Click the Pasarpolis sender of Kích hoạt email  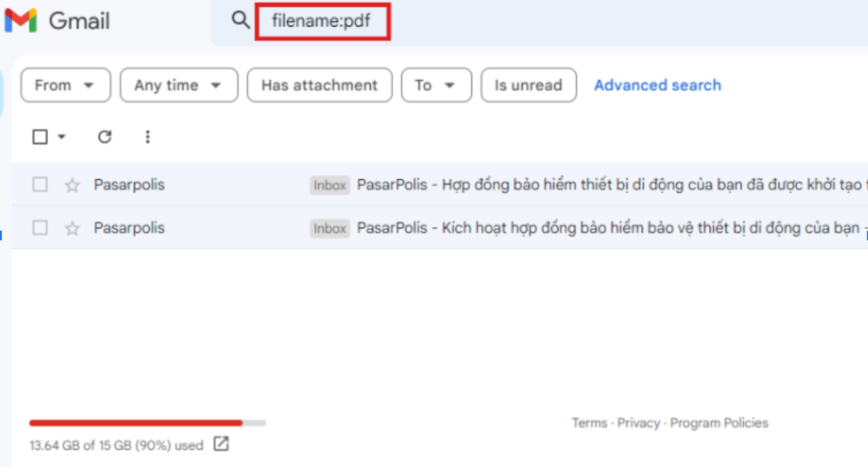[x=129, y=228]
